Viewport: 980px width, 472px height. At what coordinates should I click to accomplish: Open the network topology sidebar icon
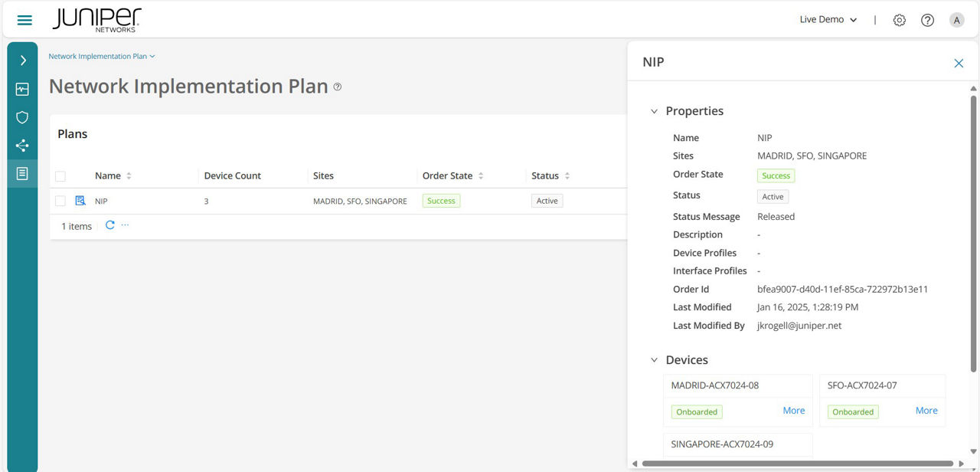(x=22, y=146)
